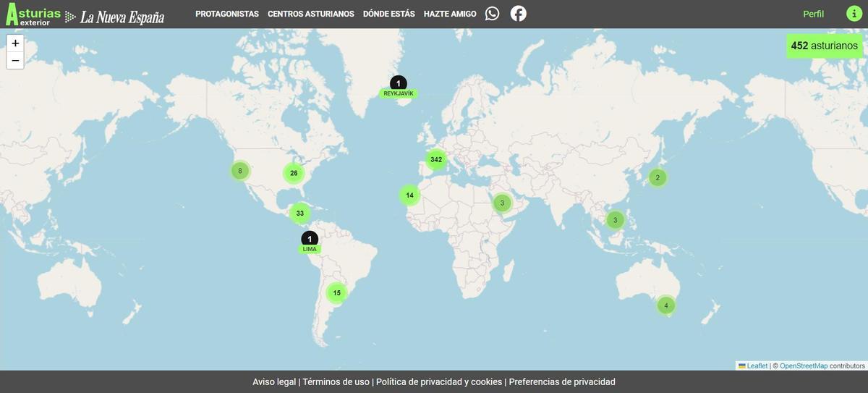Image resolution: width=868 pixels, height=393 pixels.
Task: Open the Dónde Estás page
Action: 388,14
